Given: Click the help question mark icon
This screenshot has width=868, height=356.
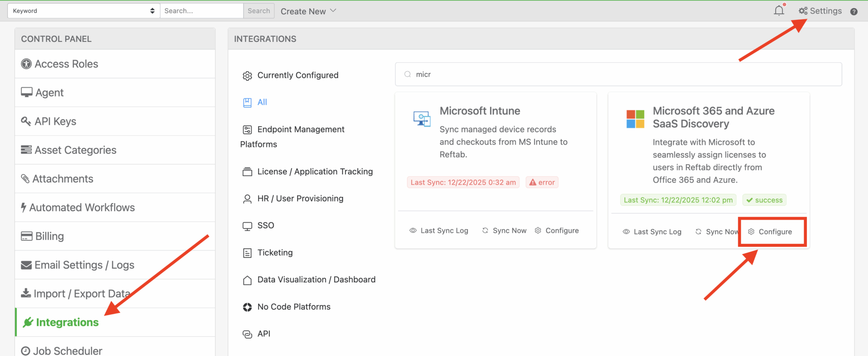Looking at the screenshot, I should pos(854,11).
